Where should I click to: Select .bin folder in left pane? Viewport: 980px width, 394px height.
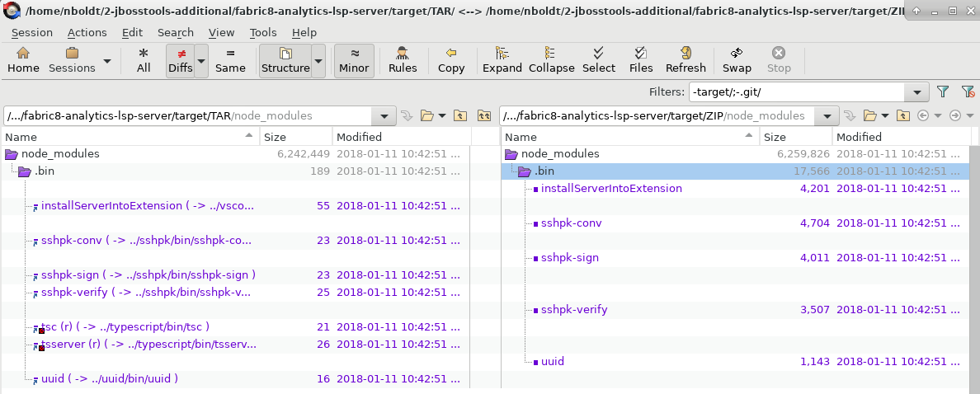236,171
